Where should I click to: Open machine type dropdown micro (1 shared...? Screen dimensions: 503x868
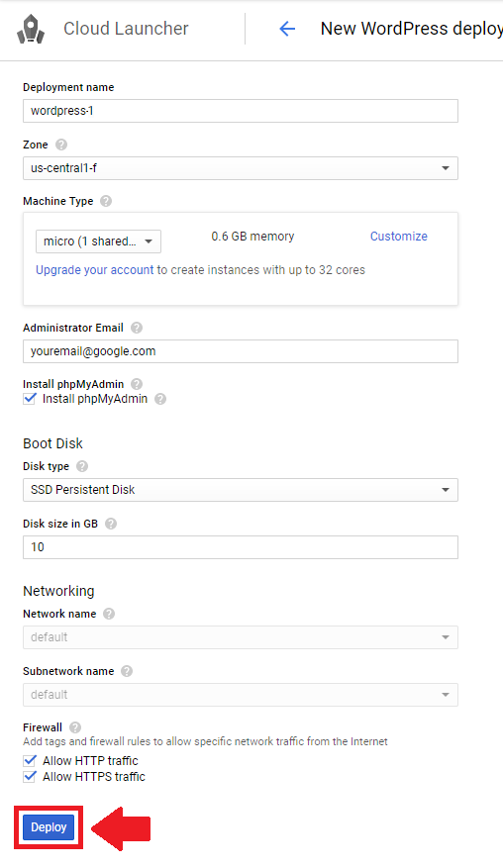tap(99, 241)
